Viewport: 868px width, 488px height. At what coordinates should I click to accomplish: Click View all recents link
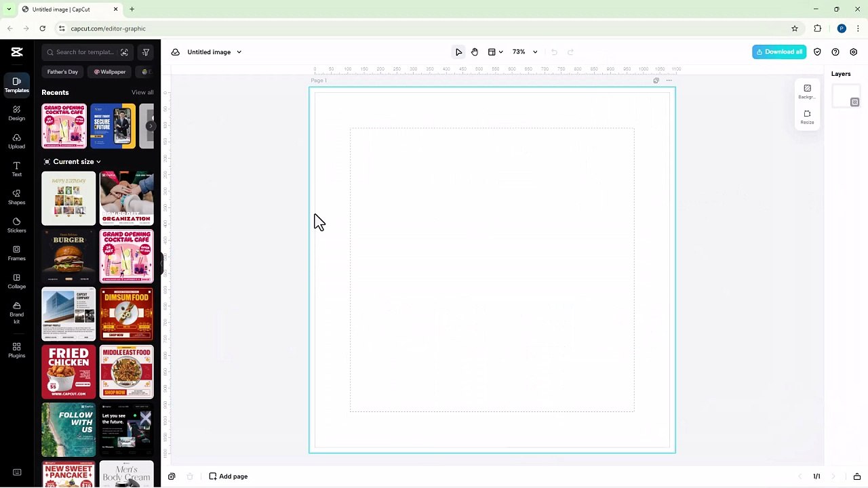click(142, 92)
